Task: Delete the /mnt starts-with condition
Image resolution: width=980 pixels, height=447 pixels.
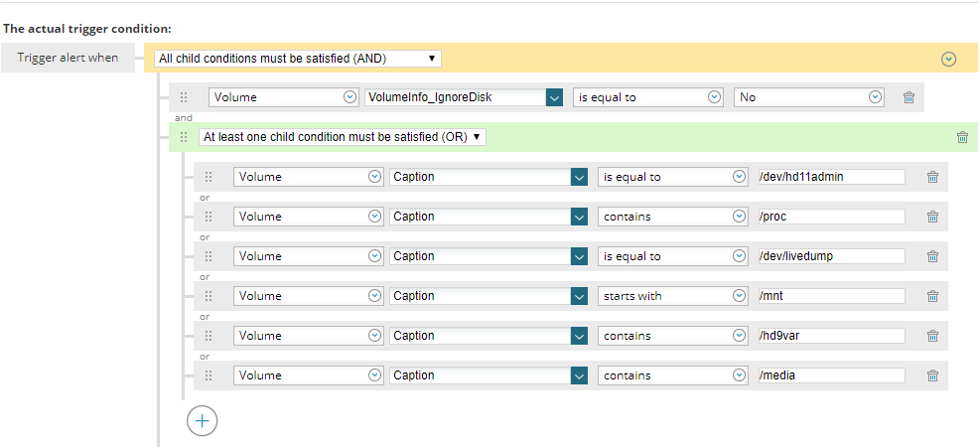Action: coord(932,296)
